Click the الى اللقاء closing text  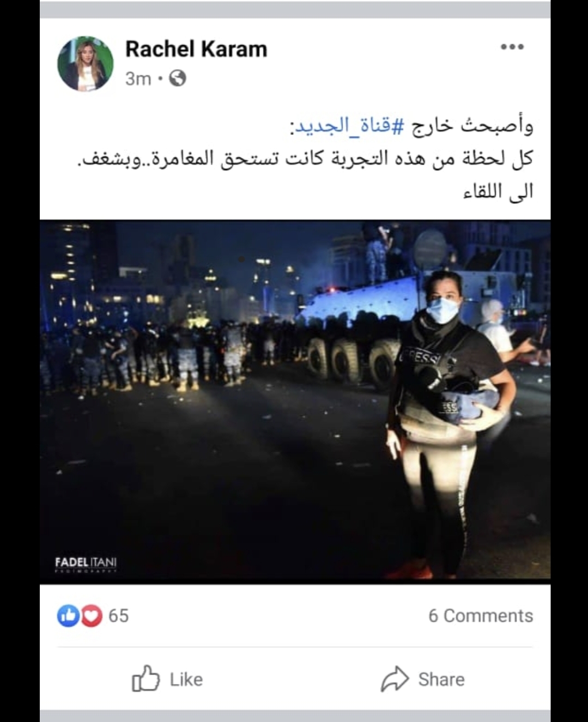(x=498, y=192)
